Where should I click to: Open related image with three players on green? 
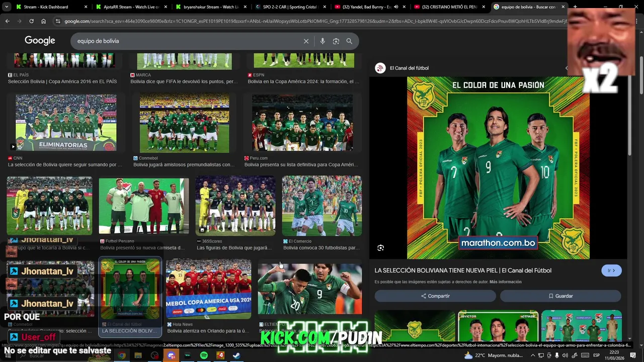coord(498,326)
